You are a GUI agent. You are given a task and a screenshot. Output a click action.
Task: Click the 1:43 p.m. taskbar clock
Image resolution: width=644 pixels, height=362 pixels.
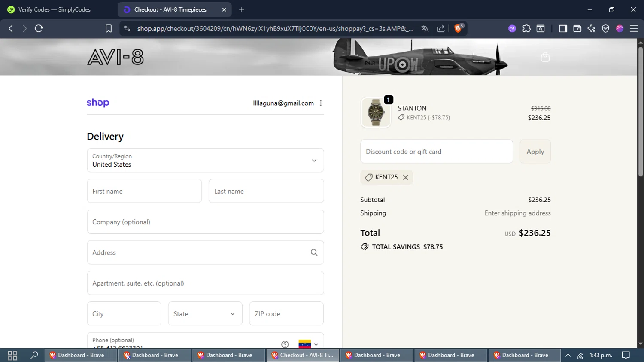(x=601, y=355)
